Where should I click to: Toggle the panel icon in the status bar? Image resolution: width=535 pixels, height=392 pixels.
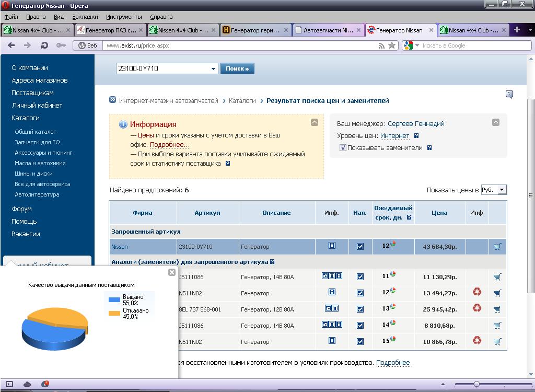point(9,384)
